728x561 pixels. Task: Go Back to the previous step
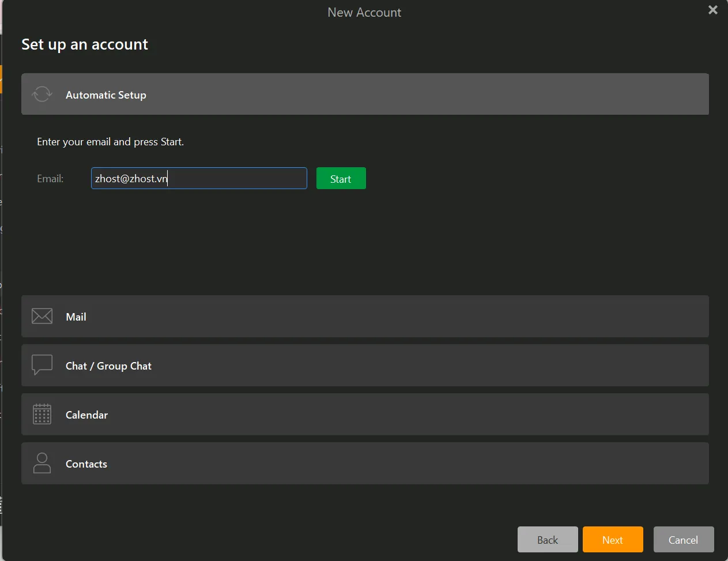(548, 540)
